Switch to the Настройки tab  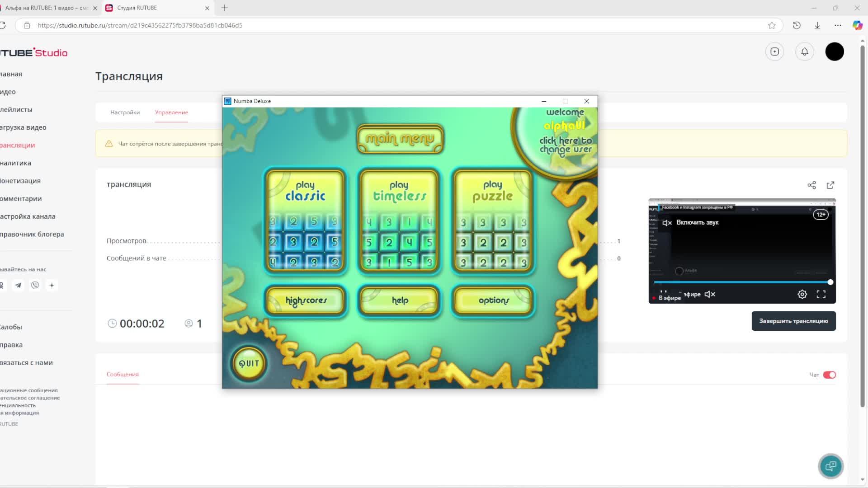coord(125,113)
